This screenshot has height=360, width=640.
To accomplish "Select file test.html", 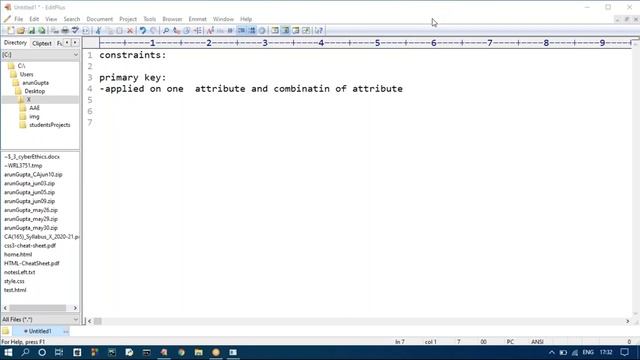I will 15,290.
